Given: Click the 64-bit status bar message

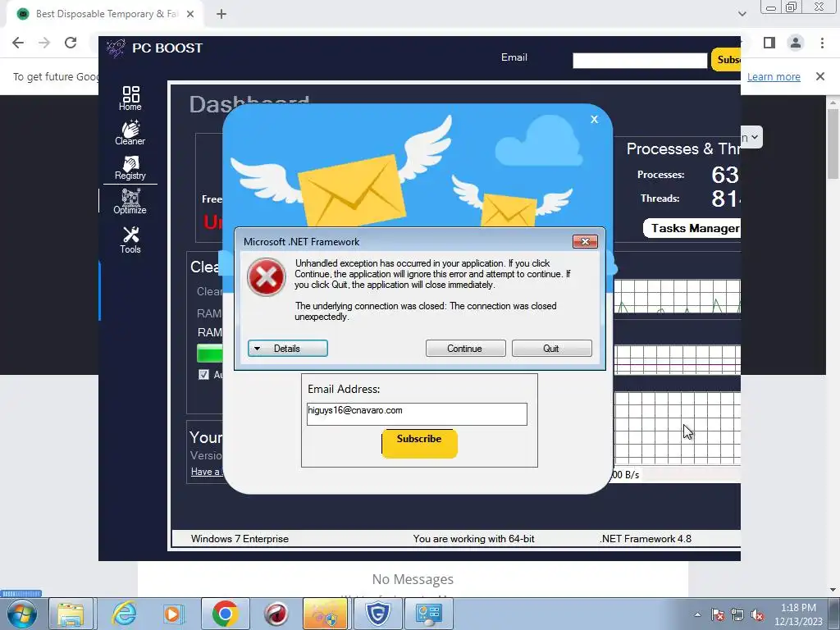Looking at the screenshot, I should (473, 539).
